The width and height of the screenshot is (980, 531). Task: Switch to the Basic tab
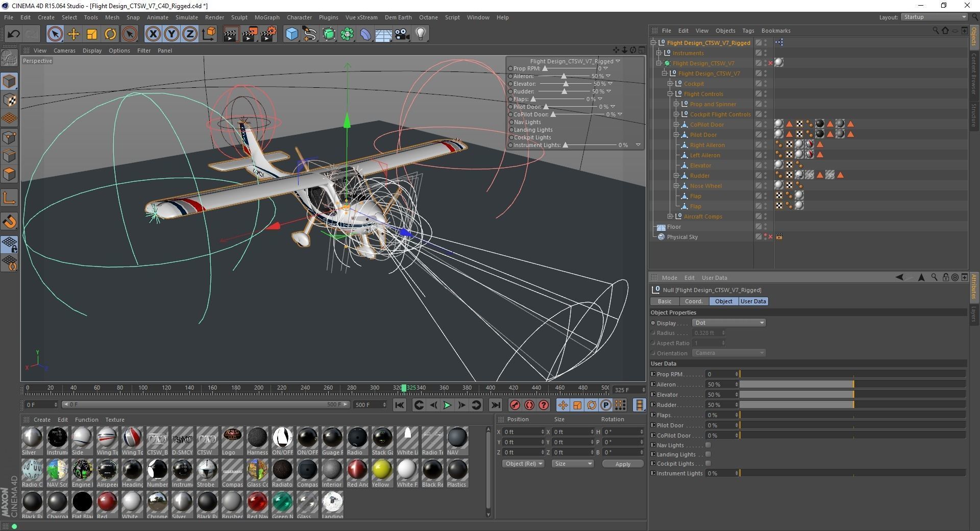point(665,301)
